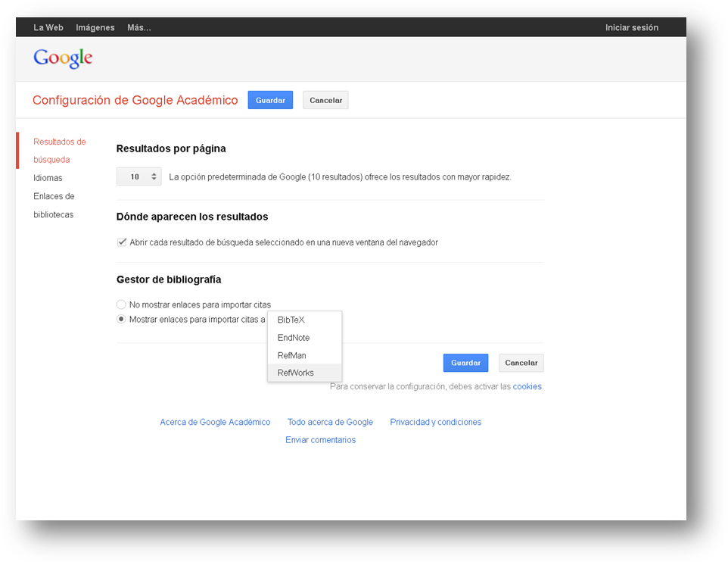Open Privacidad y condiciones link
728x562 pixels.
click(435, 422)
